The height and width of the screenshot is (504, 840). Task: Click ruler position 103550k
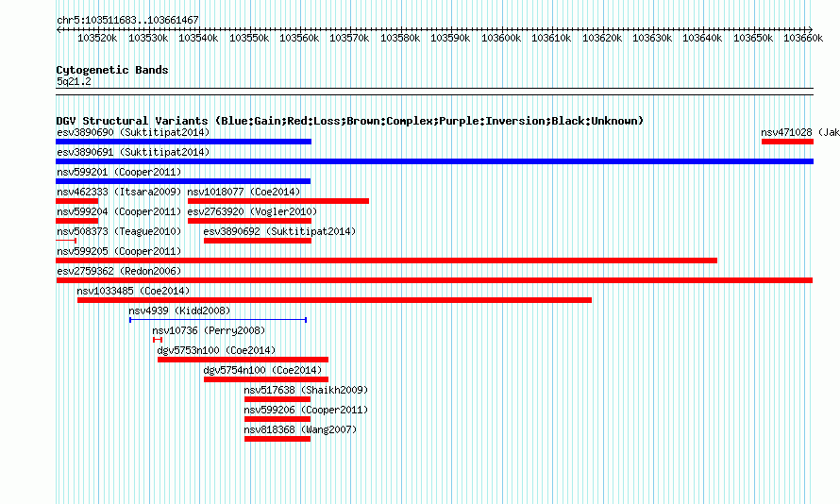[249, 38]
